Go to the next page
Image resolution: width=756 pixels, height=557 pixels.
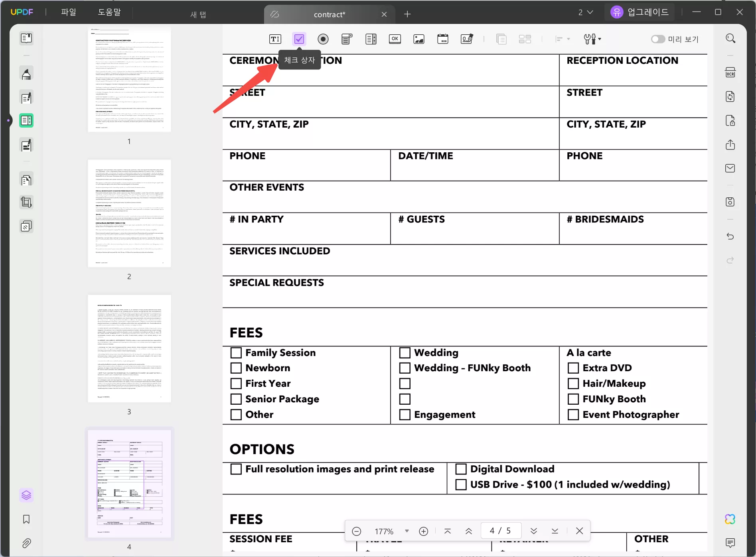534,531
